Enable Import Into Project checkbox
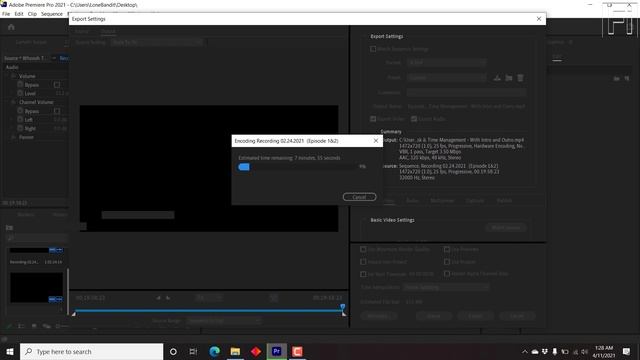This screenshot has height=360, width=640. tap(363, 262)
